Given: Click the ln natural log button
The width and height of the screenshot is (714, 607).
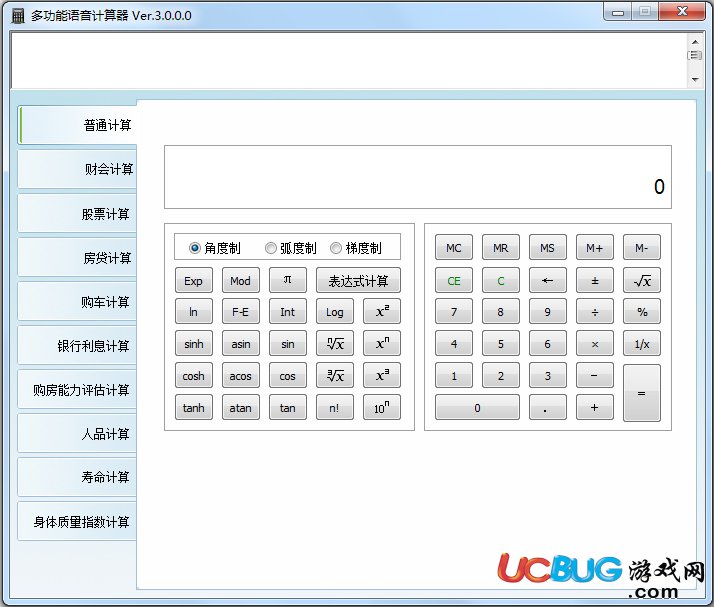Looking at the screenshot, I should coord(194,311).
